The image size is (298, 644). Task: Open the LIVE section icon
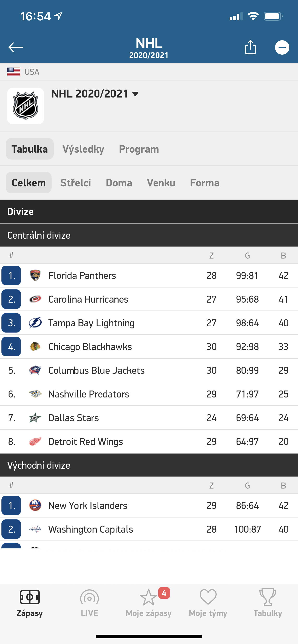tap(89, 598)
